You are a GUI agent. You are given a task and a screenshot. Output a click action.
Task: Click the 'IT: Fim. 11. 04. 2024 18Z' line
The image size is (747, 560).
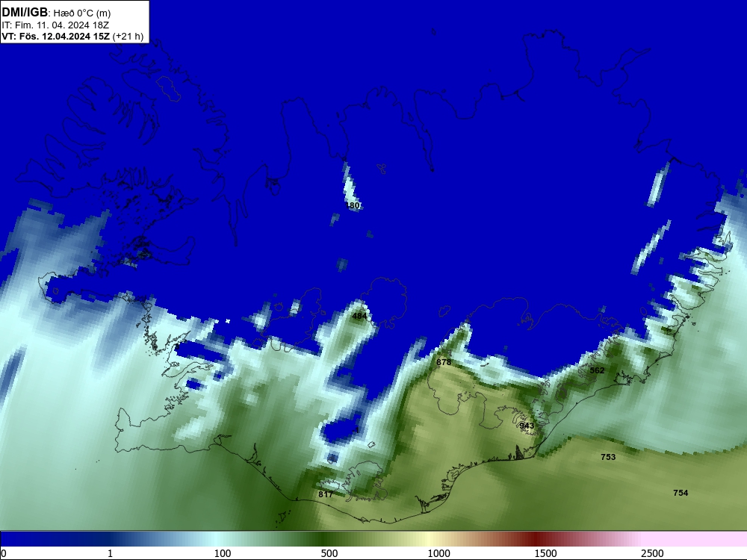(x=55, y=25)
